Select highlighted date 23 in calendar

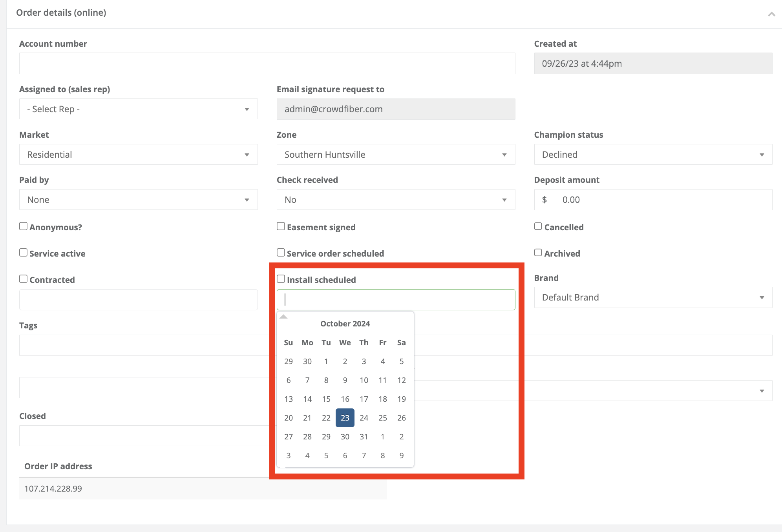pyautogui.click(x=345, y=418)
